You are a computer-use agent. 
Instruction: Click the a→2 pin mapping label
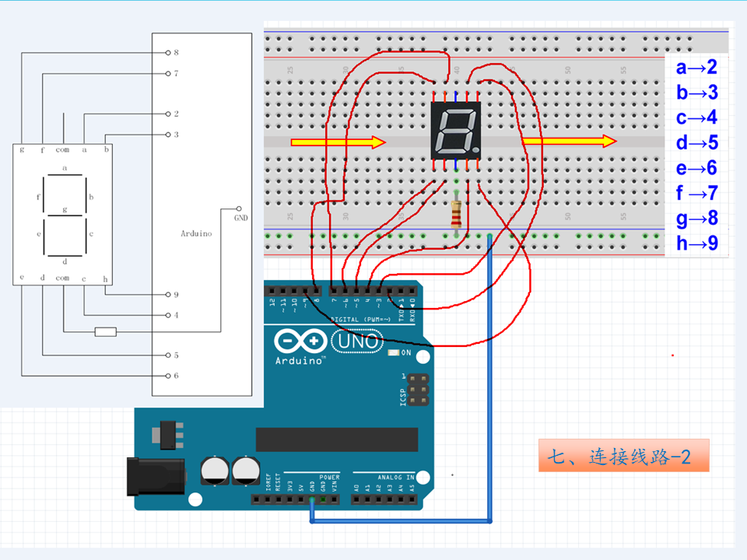click(x=696, y=68)
